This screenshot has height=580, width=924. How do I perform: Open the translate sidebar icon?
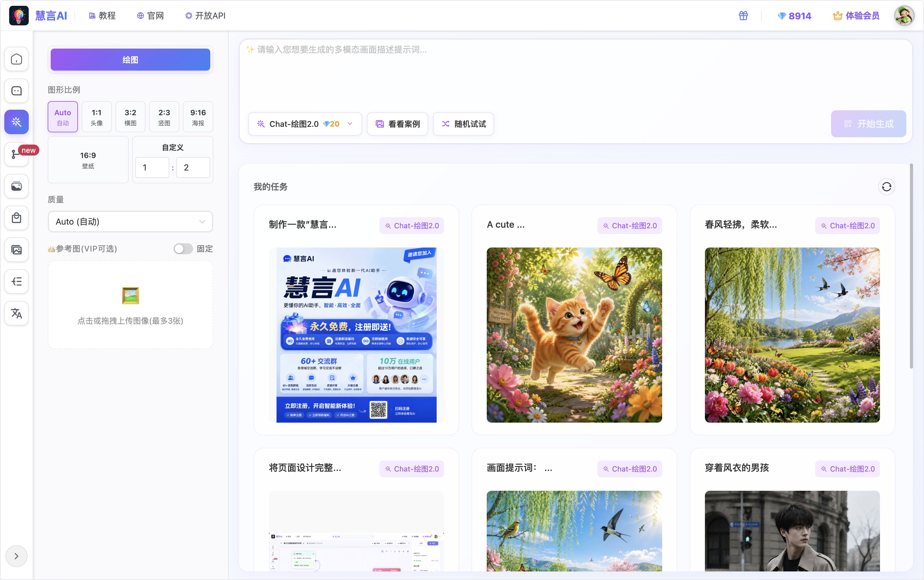[x=16, y=314]
